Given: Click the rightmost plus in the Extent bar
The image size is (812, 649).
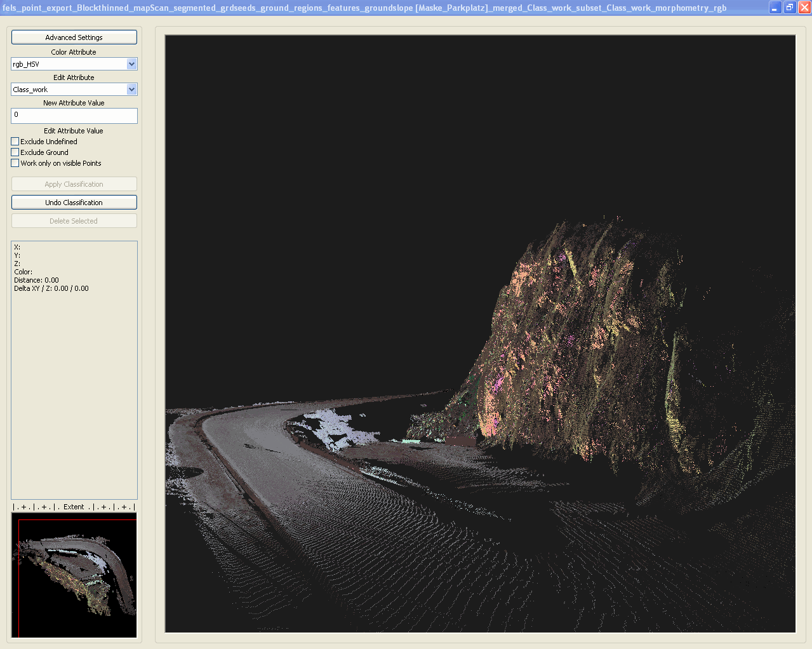Looking at the screenshot, I should tap(124, 507).
